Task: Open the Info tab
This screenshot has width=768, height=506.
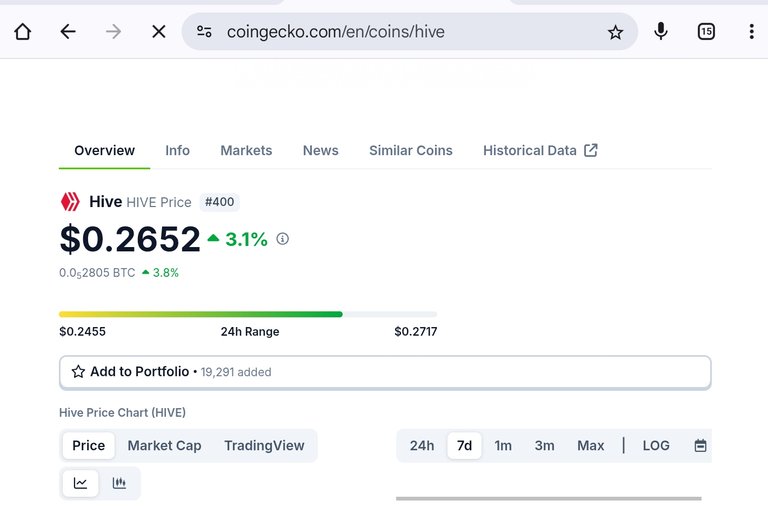Action: click(x=177, y=150)
